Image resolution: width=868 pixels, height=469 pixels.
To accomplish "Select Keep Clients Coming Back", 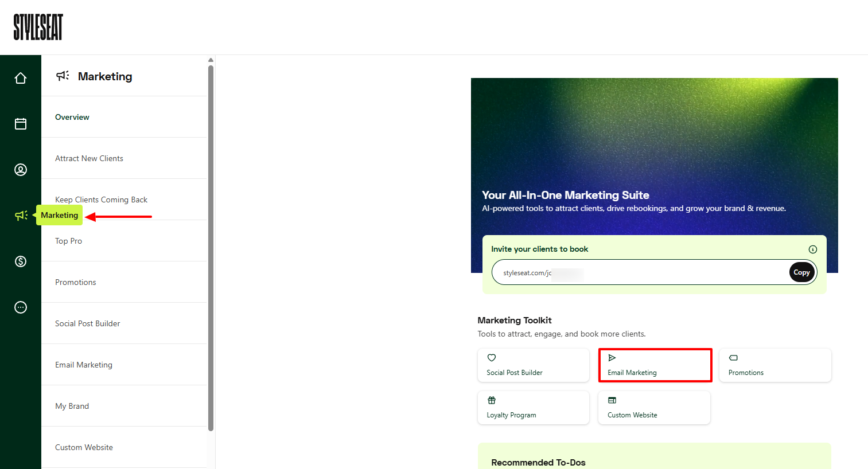I will tap(101, 199).
